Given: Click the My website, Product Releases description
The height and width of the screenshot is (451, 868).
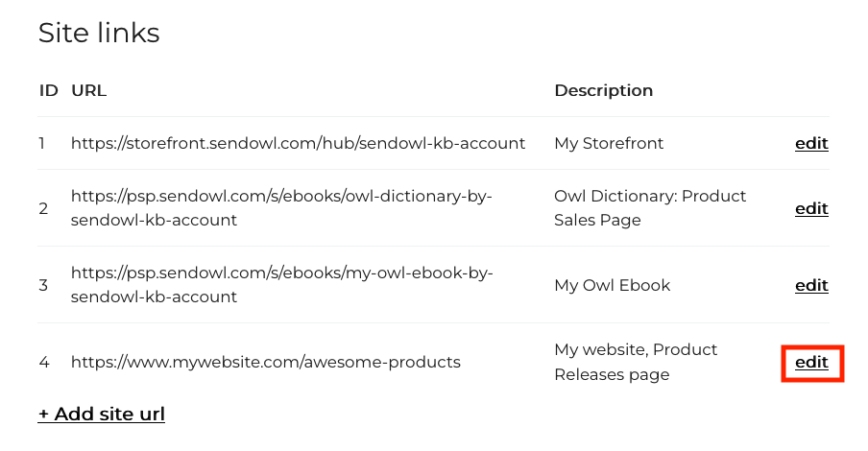Looking at the screenshot, I should coord(636,362).
